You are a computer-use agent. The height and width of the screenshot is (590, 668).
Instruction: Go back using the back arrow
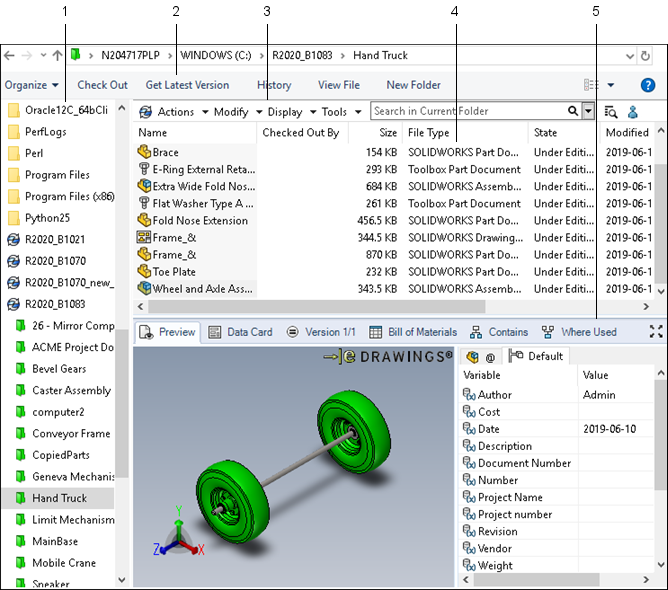pyautogui.click(x=9, y=55)
